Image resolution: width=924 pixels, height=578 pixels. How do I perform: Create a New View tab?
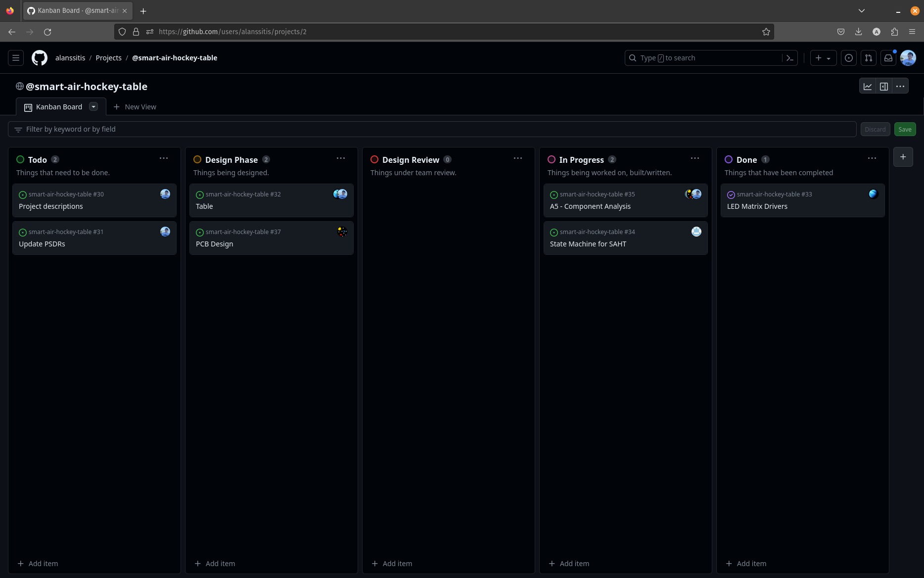click(135, 107)
